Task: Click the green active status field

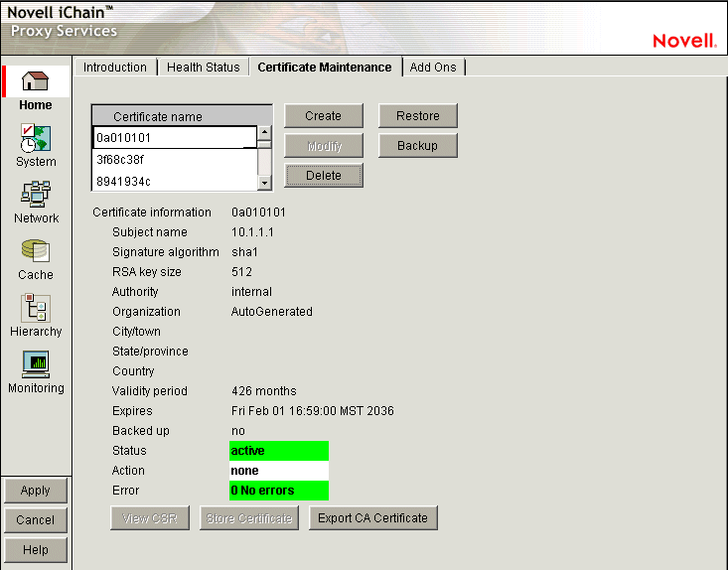Action: pyautogui.click(x=279, y=451)
